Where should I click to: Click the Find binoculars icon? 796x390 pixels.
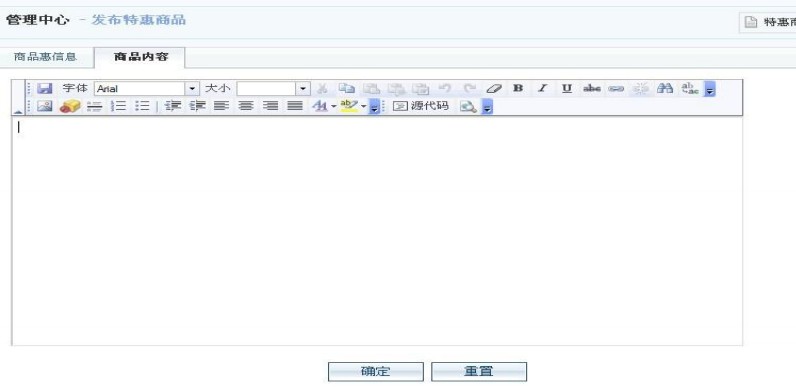[x=665, y=88]
